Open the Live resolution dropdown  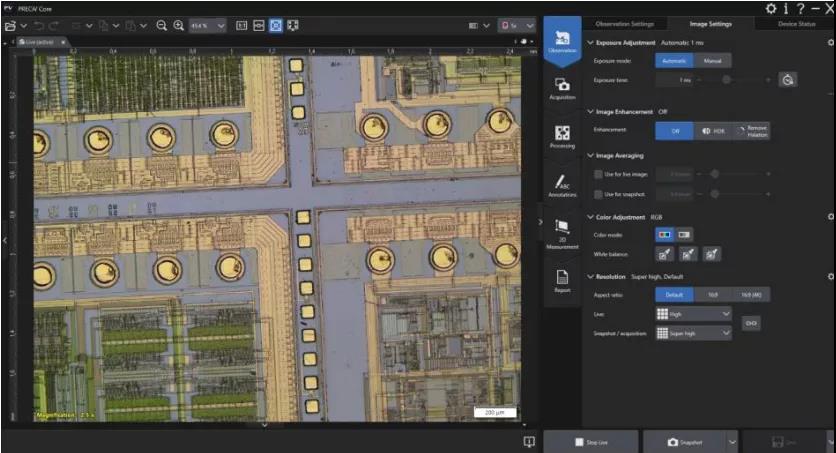pos(694,314)
